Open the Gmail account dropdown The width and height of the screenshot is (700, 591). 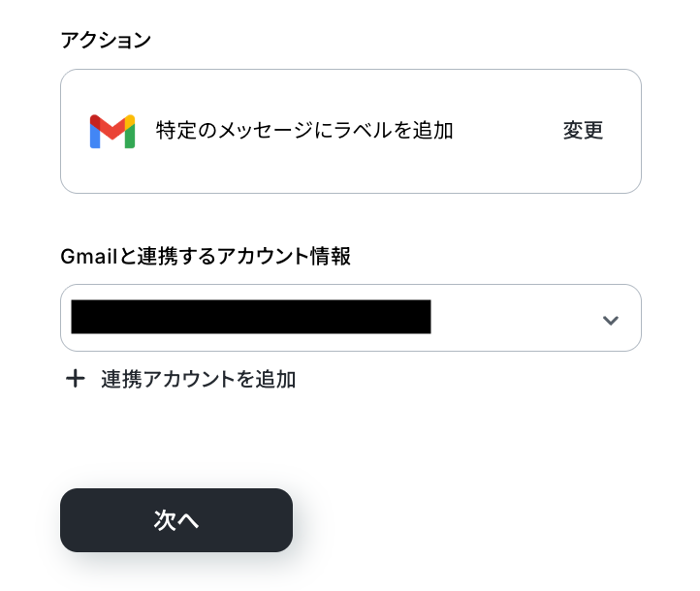(350, 318)
